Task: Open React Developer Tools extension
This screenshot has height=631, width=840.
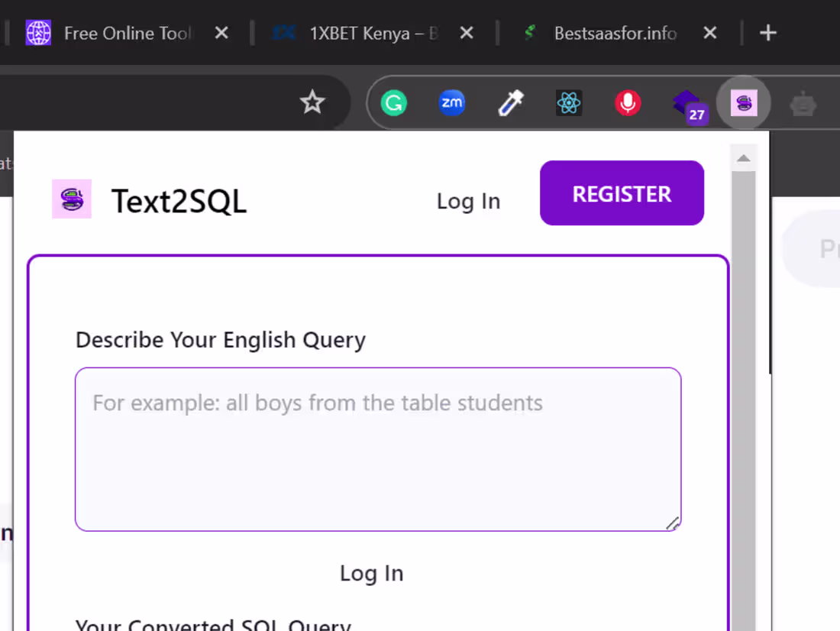Action: (x=569, y=102)
